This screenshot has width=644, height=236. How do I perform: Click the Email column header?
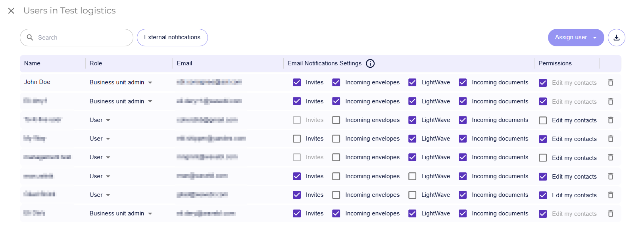[185, 63]
